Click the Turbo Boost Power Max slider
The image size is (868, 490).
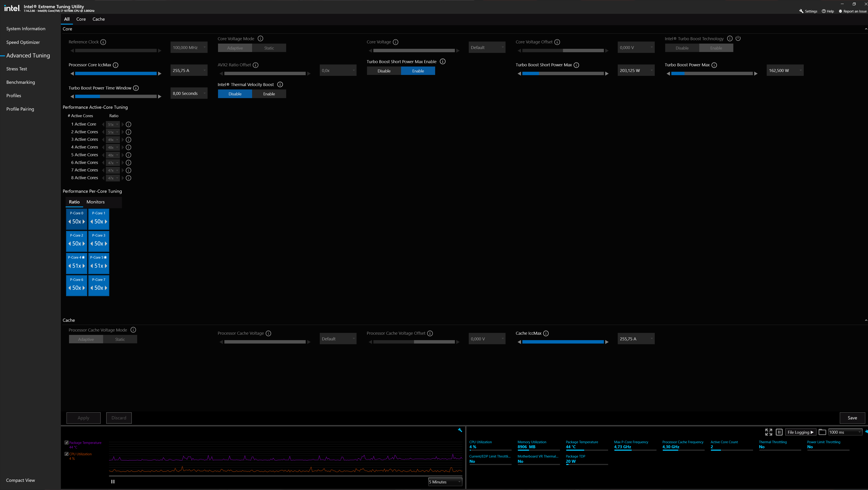click(712, 74)
